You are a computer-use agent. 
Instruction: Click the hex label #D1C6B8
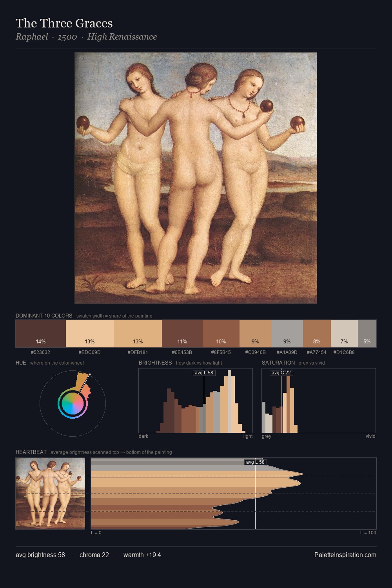coord(344,352)
